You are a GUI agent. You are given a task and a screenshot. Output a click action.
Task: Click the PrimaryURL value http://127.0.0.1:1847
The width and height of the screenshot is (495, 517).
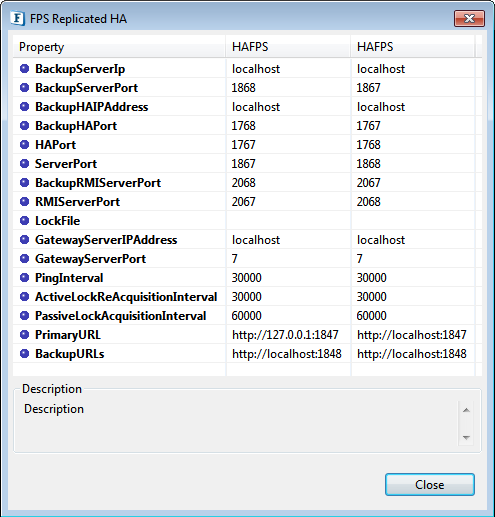(285, 335)
